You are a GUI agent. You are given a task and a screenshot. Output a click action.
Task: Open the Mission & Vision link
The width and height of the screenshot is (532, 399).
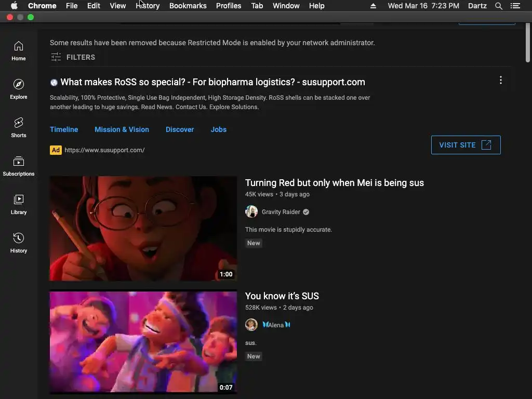click(x=122, y=129)
